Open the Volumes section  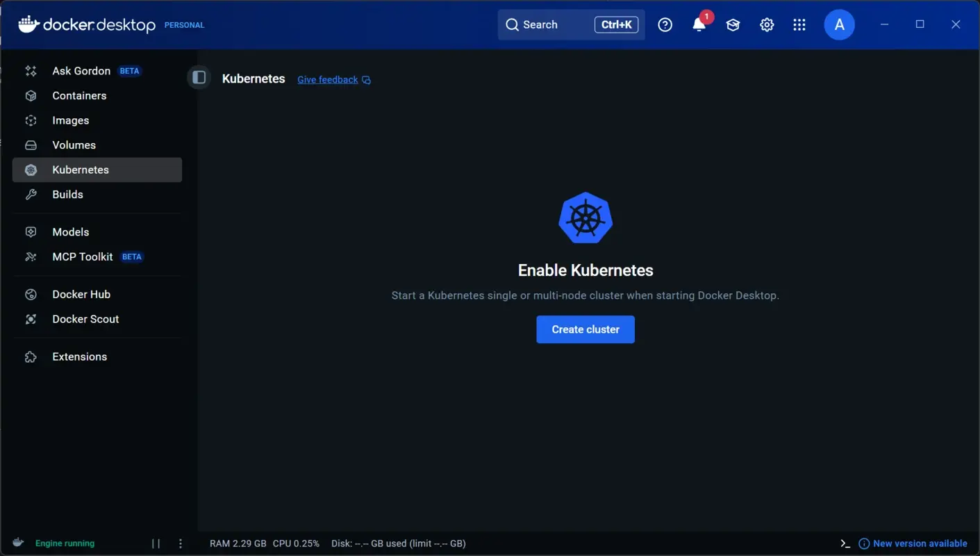(x=74, y=145)
